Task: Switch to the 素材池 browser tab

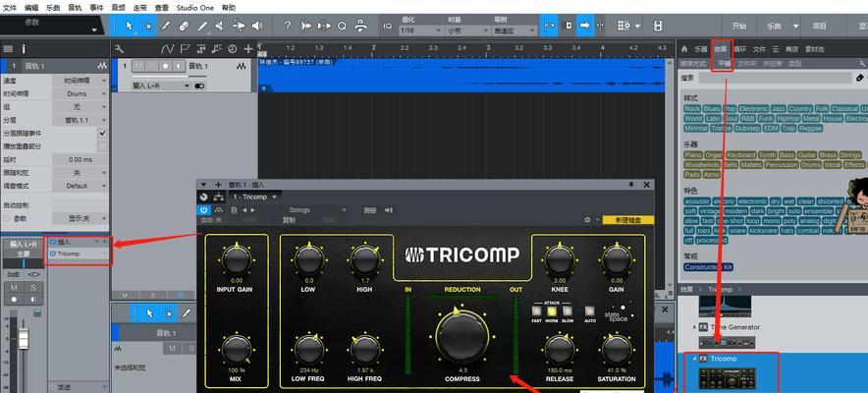Action: click(x=814, y=49)
